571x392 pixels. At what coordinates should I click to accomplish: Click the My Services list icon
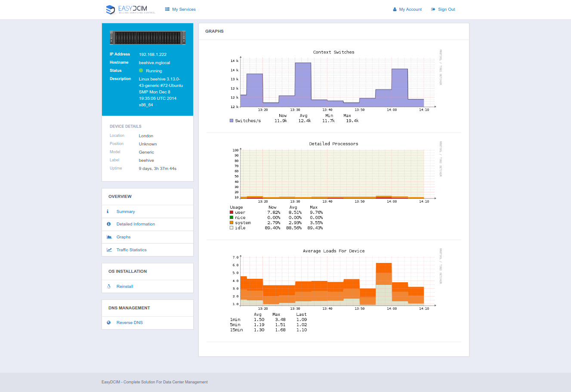[x=167, y=9]
